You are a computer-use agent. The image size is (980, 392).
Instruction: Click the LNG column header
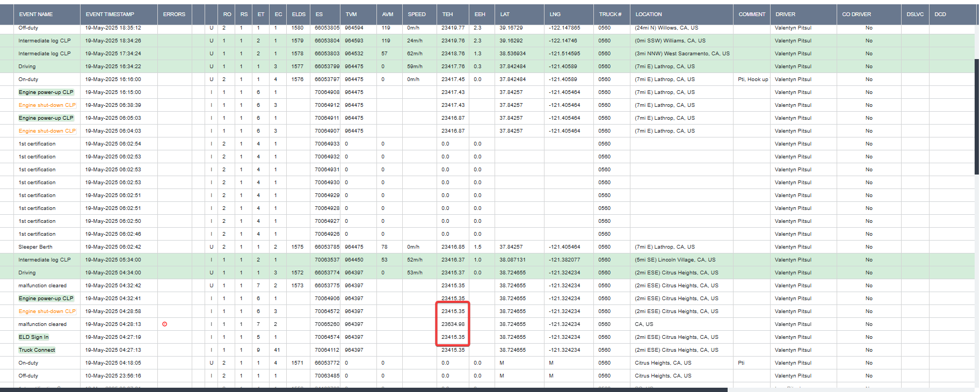coord(555,14)
